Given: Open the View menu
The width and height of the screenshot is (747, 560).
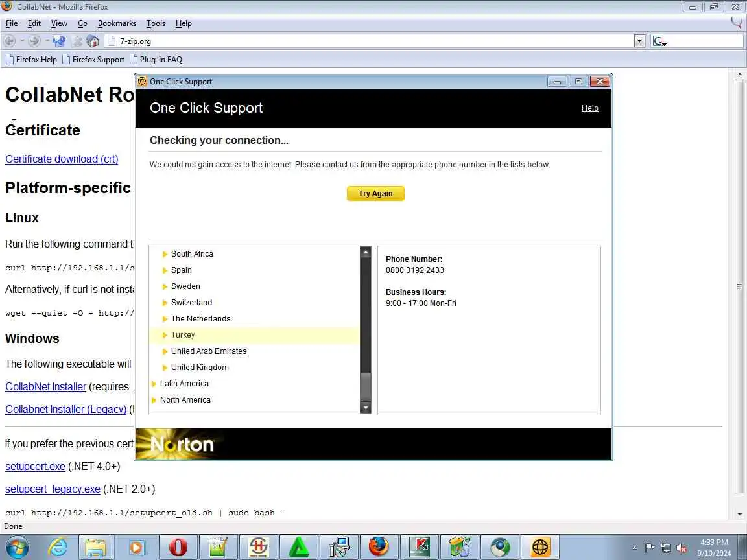Looking at the screenshot, I should point(59,23).
